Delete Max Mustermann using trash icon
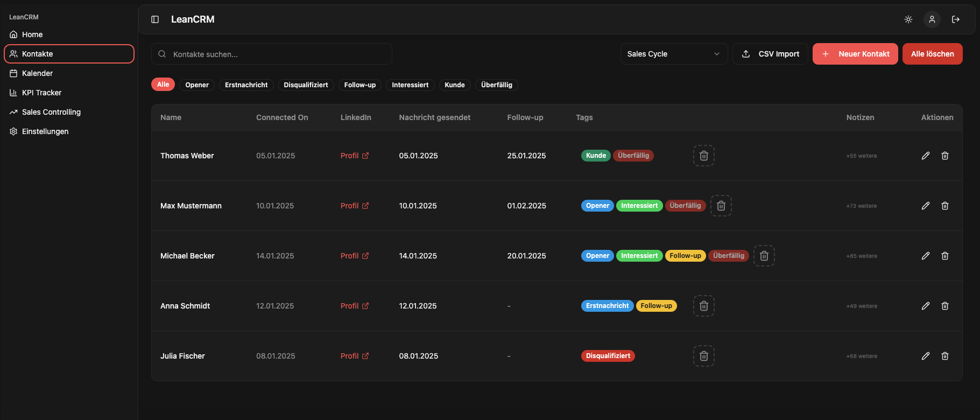This screenshot has height=420, width=980. click(x=945, y=206)
